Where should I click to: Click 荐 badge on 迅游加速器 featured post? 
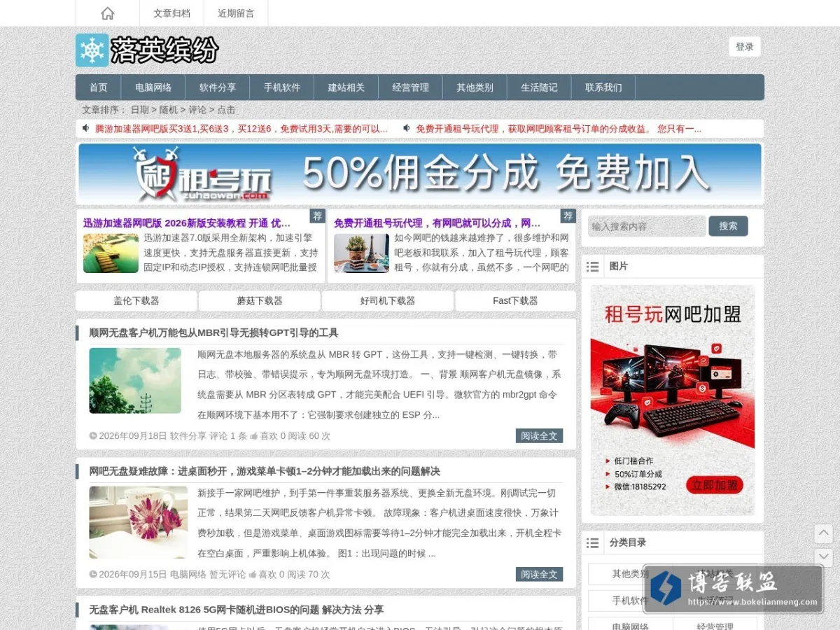point(318,216)
